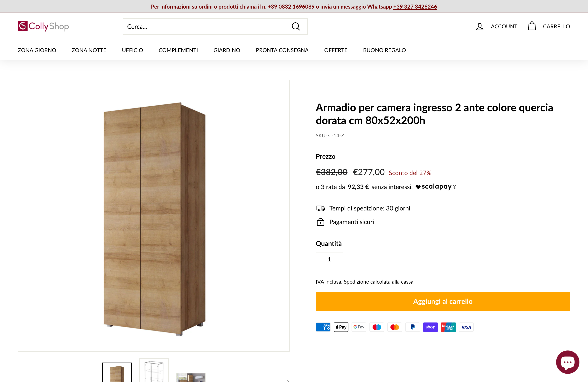Open the shopping bag cart icon
This screenshot has height=382, width=588.
[x=532, y=26]
